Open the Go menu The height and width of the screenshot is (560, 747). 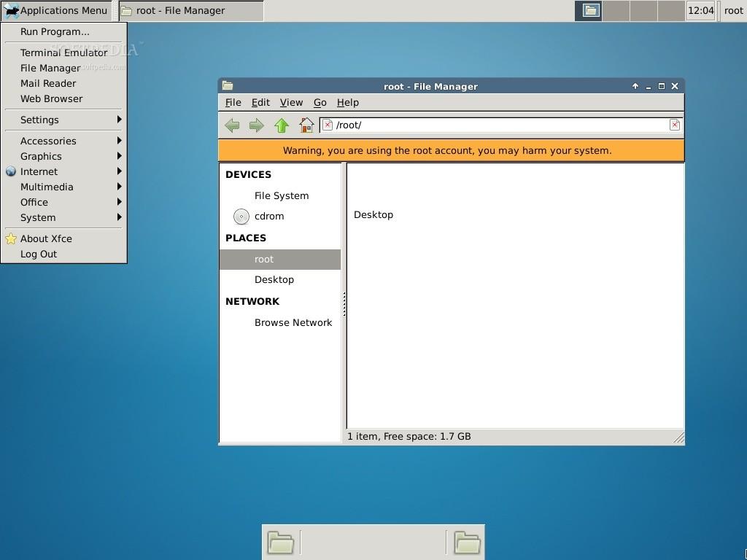(x=320, y=102)
